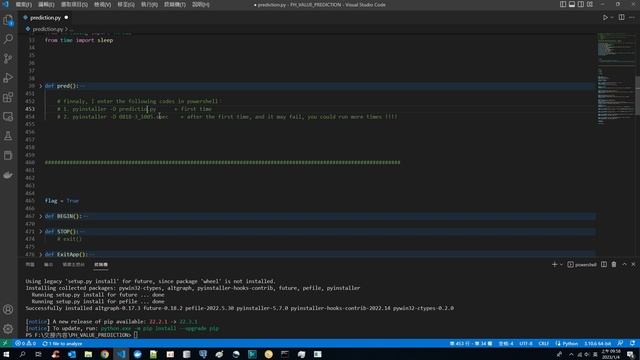Split the terminal pane
The height and width of the screenshot is (360, 640).
pyautogui.click(x=604, y=264)
